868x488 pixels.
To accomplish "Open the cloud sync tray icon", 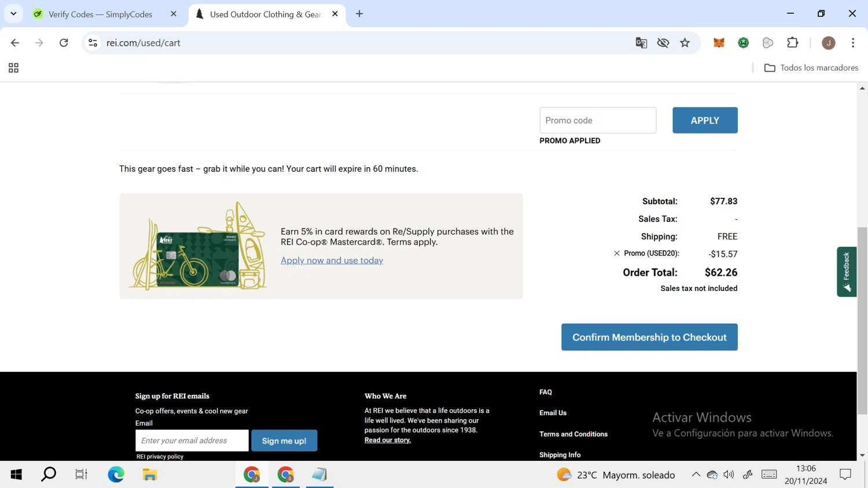I will point(712,475).
